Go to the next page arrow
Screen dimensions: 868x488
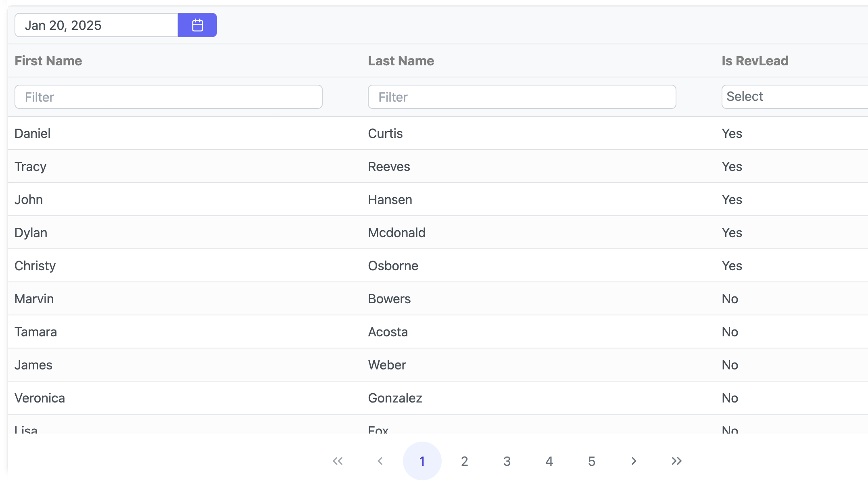(634, 461)
